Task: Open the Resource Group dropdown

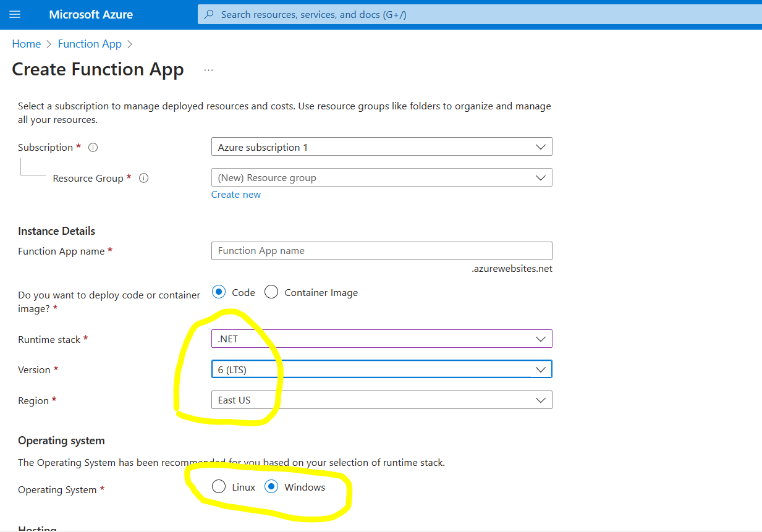Action: point(381,177)
